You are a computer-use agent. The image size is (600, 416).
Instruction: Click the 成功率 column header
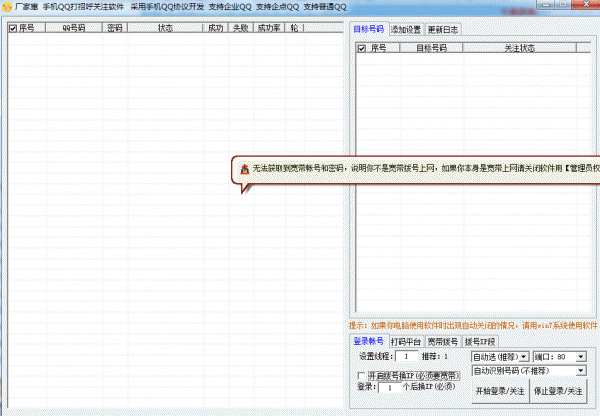(x=269, y=28)
